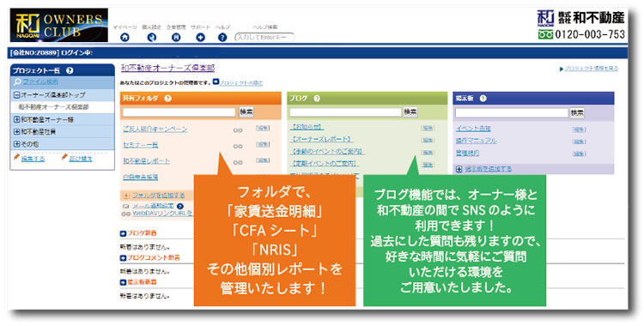Click the plus icon beside フォルダを追加する

tap(126, 196)
